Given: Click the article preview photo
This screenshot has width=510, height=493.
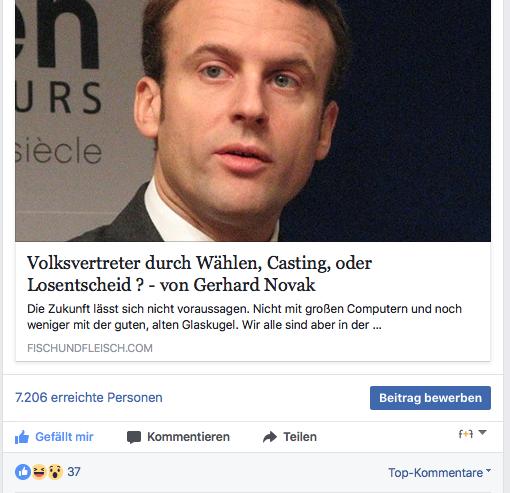Looking at the screenshot, I should click(x=253, y=121).
